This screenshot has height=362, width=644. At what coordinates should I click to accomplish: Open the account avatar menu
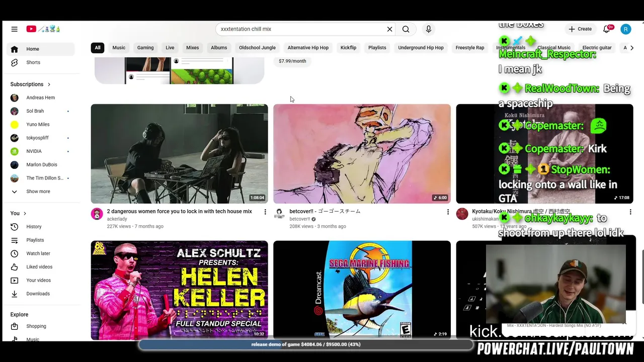coord(626,29)
